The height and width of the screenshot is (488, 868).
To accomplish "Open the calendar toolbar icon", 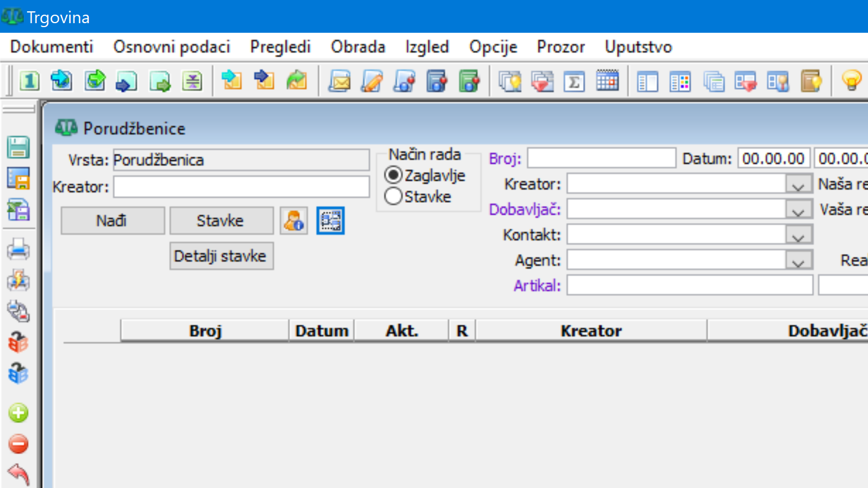I will click(607, 81).
